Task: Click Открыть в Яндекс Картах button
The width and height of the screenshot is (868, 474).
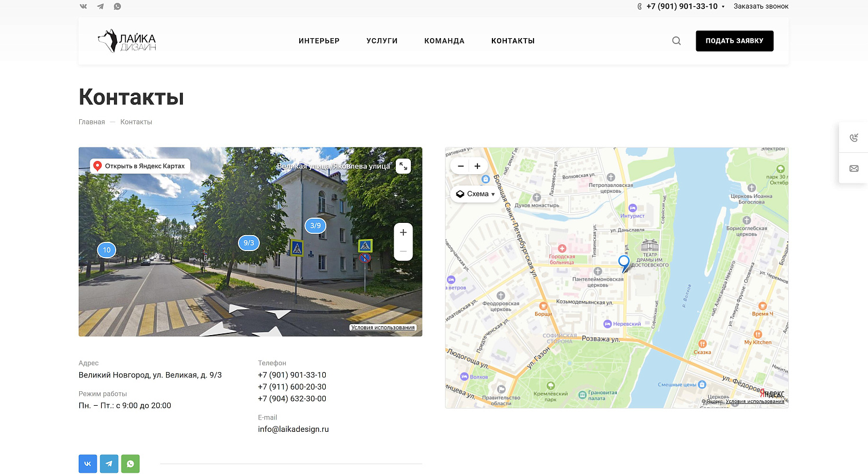Action: 140,166
